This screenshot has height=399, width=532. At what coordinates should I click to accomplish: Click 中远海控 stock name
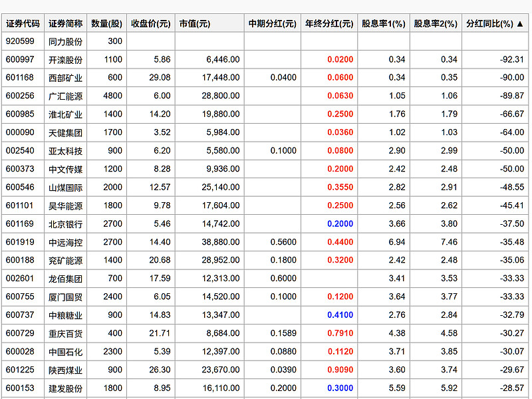(65, 242)
